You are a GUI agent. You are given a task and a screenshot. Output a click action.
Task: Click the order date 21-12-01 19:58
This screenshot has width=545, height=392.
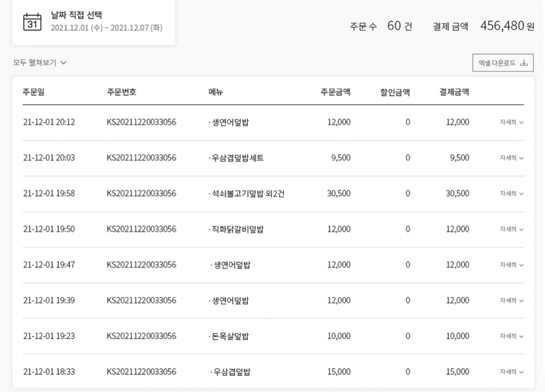(49, 194)
